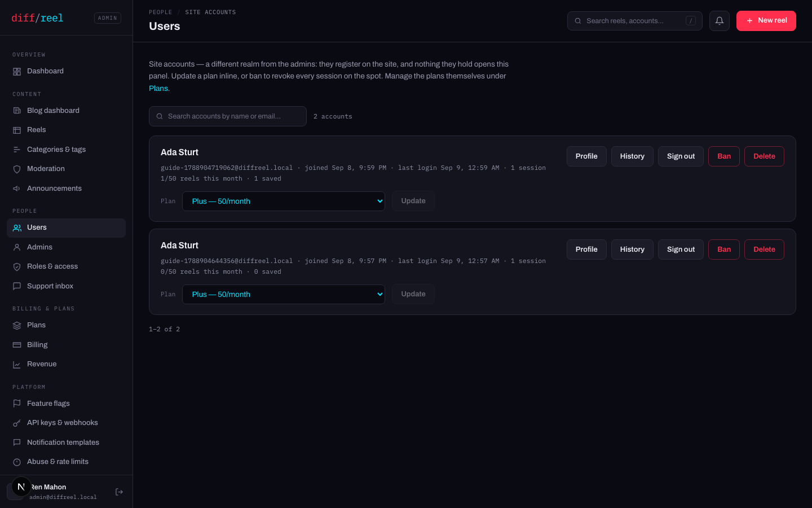Viewport: 812px width, 508px height.
Task: Focus the global search reels, accounts field
Action: pos(635,21)
